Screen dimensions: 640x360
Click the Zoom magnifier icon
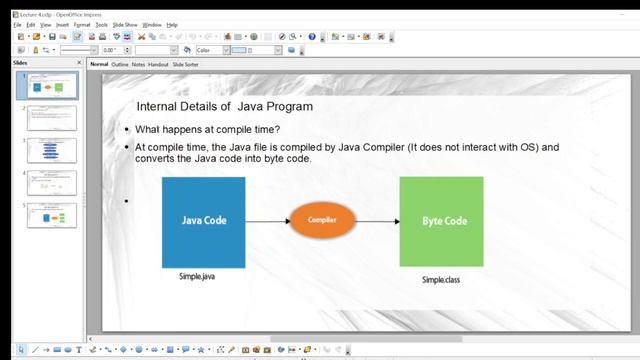pos(293,37)
